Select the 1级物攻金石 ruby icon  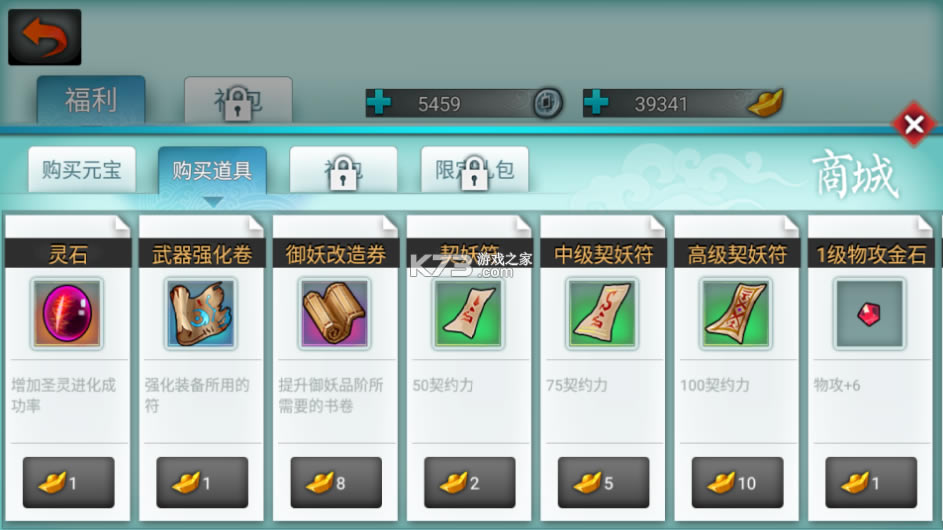point(869,313)
